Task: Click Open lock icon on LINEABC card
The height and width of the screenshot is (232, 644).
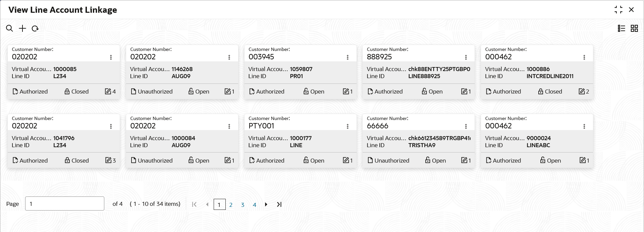Action: coord(542,160)
